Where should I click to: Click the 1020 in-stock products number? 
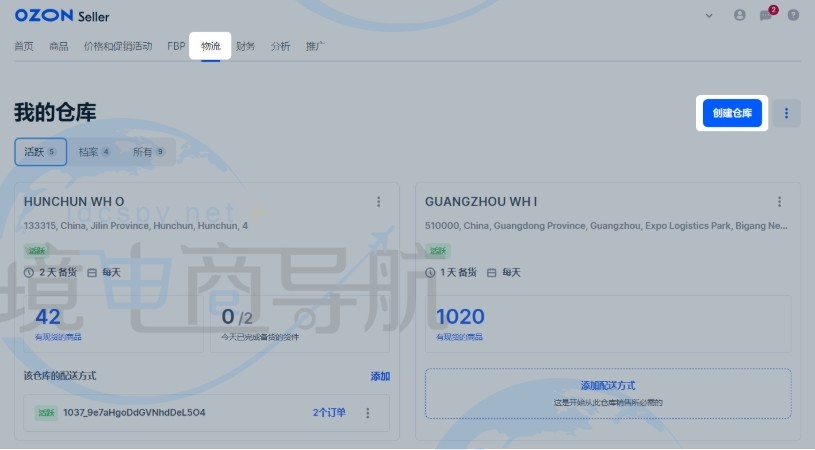460,316
